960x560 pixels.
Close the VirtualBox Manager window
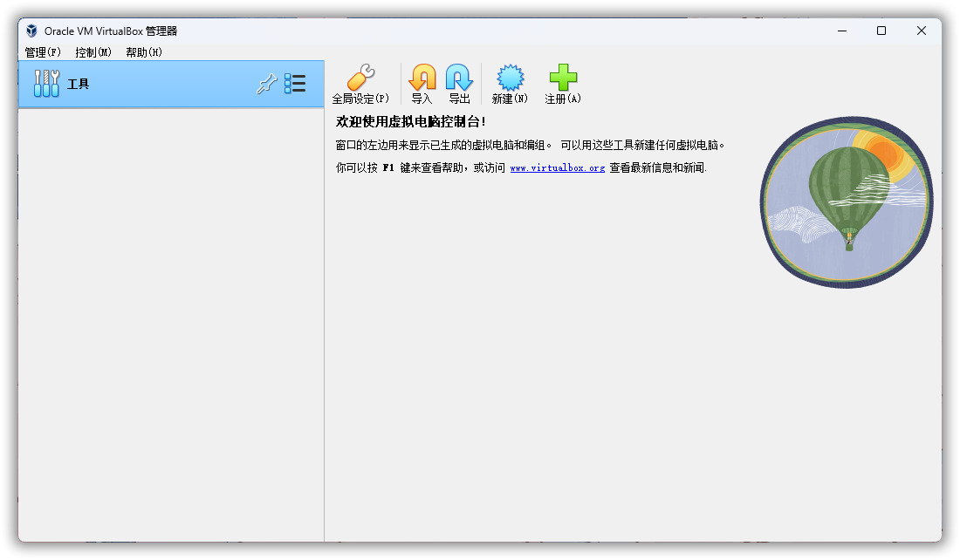pos(922,31)
